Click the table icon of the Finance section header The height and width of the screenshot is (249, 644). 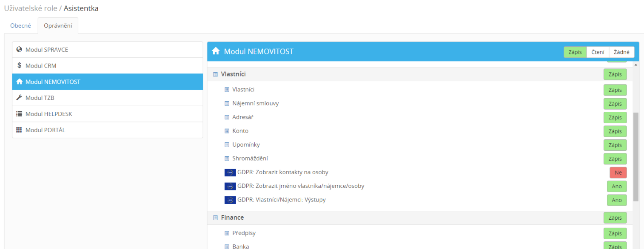(215, 218)
